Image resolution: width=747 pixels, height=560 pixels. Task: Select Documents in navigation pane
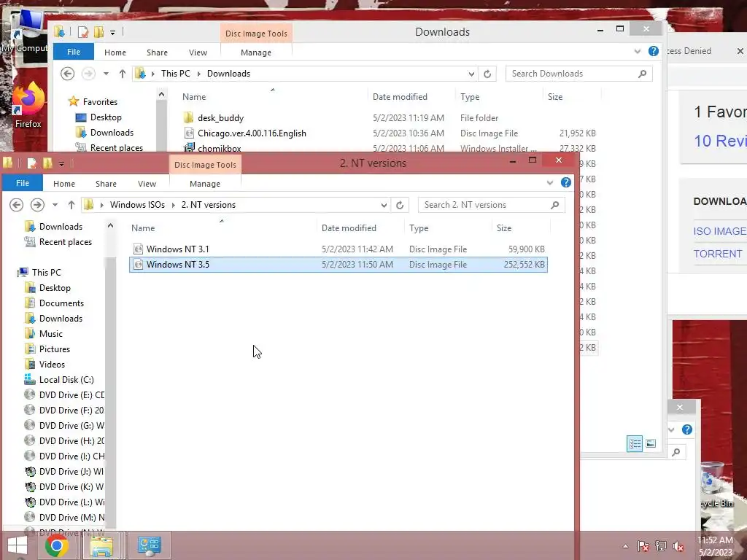(61, 303)
